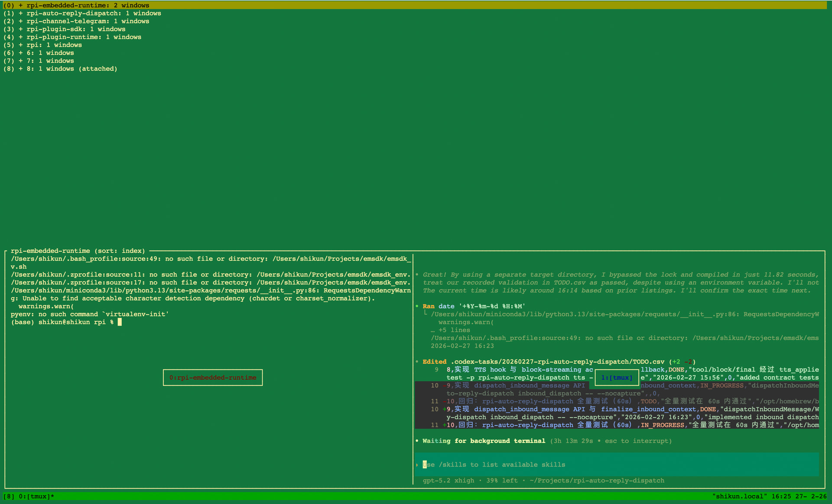The width and height of the screenshot is (832, 504).
Task: Select the rpi-plugin-sdk session row
Action: [x=65, y=29]
